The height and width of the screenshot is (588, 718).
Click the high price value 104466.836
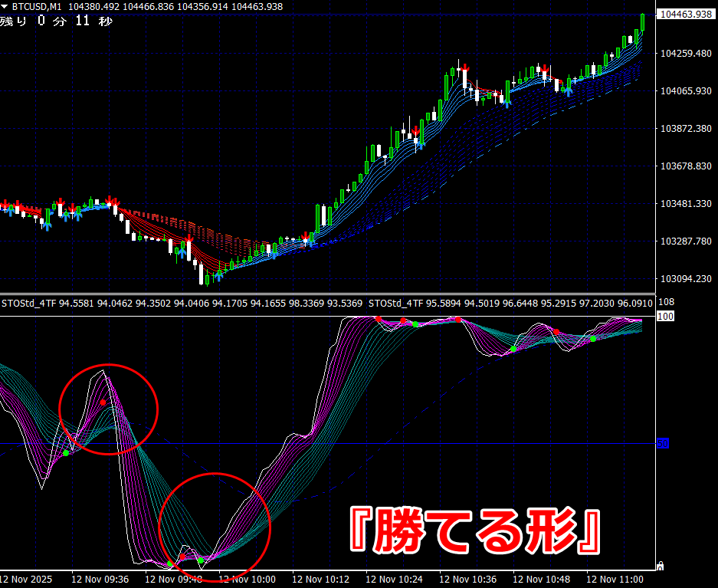pyautogui.click(x=149, y=6)
